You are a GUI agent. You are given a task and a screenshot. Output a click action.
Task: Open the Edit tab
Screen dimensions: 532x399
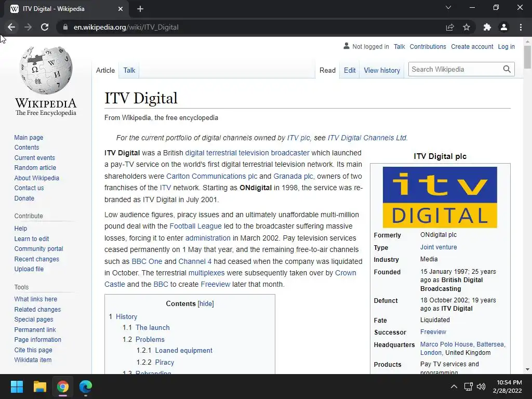(x=350, y=70)
